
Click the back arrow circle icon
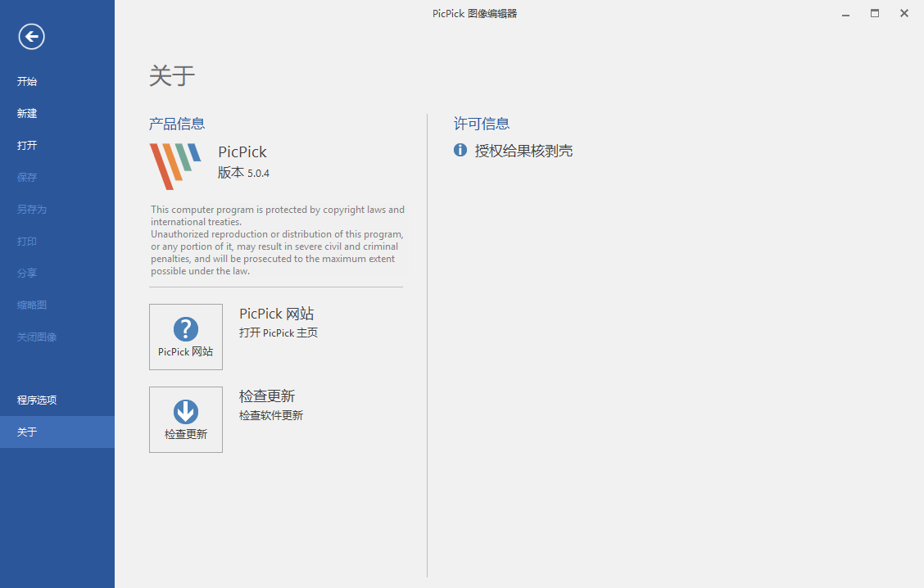pos(31,37)
